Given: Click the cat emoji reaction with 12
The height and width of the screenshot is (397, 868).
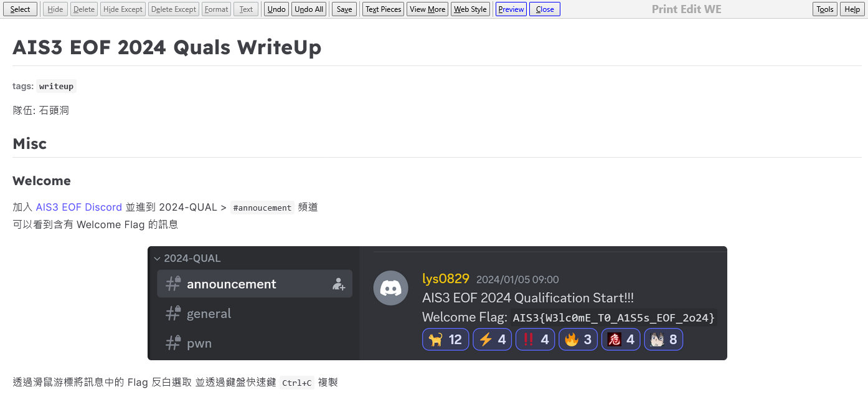Looking at the screenshot, I should (445, 340).
